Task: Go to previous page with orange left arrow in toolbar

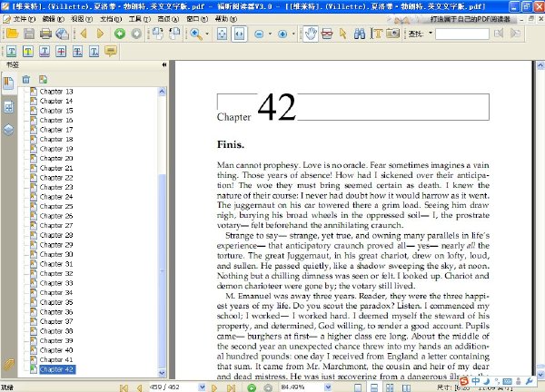Action: [84, 34]
